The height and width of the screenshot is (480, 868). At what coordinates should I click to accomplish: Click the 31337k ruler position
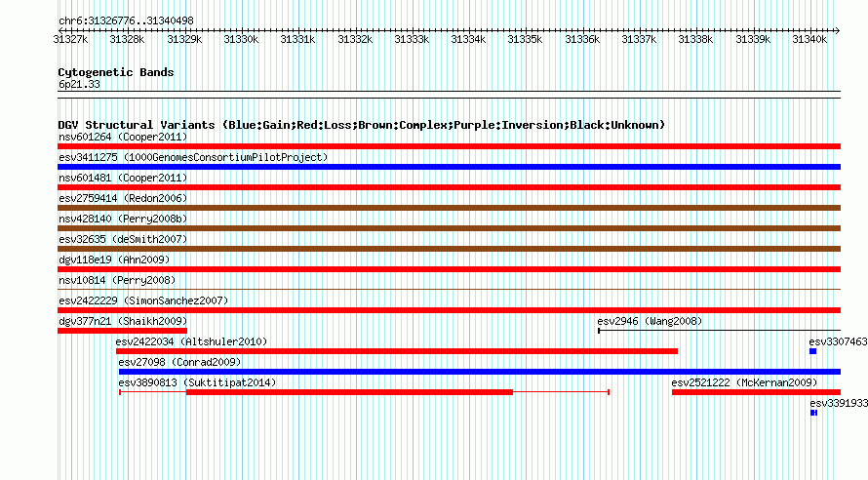(x=639, y=39)
